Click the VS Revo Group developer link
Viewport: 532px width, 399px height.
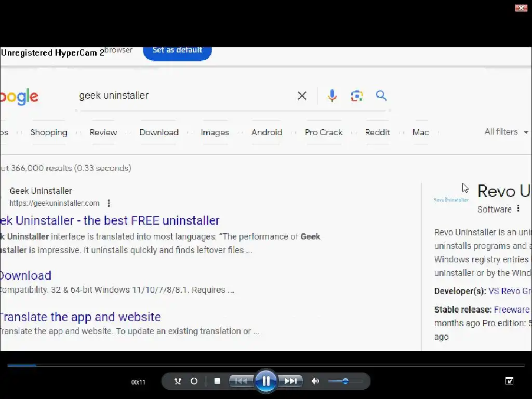(510, 291)
